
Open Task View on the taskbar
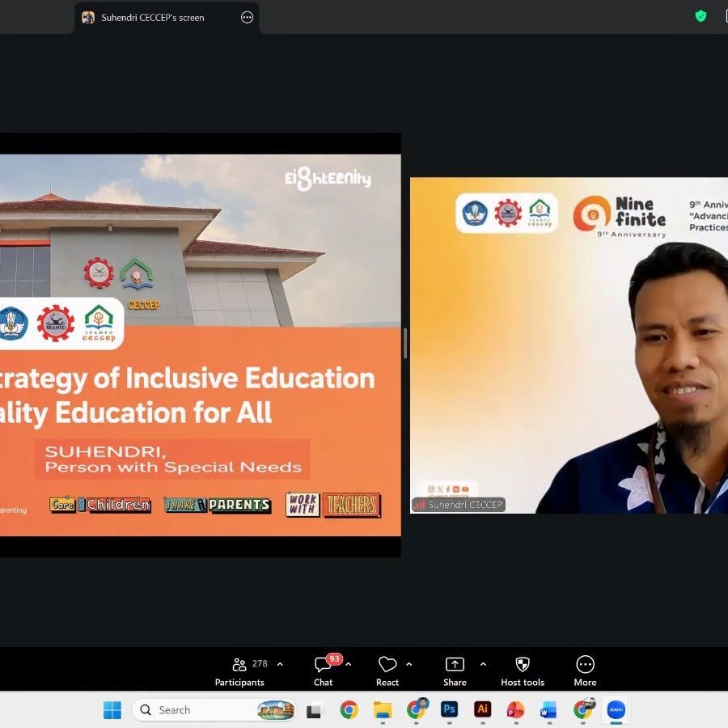tap(315, 710)
